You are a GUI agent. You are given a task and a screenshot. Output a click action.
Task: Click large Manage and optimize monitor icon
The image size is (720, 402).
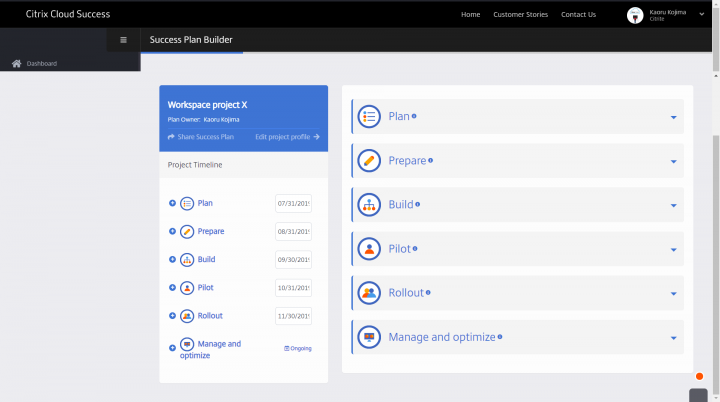(369, 337)
